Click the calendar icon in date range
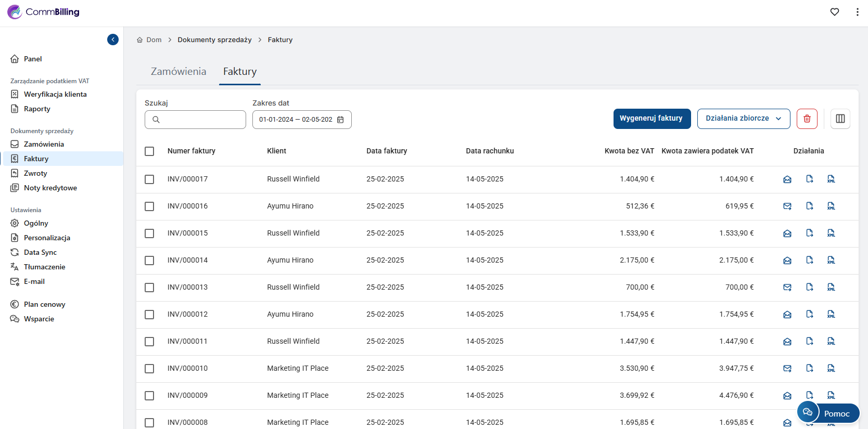Screen dimensions: 868x429 (340, 120)
